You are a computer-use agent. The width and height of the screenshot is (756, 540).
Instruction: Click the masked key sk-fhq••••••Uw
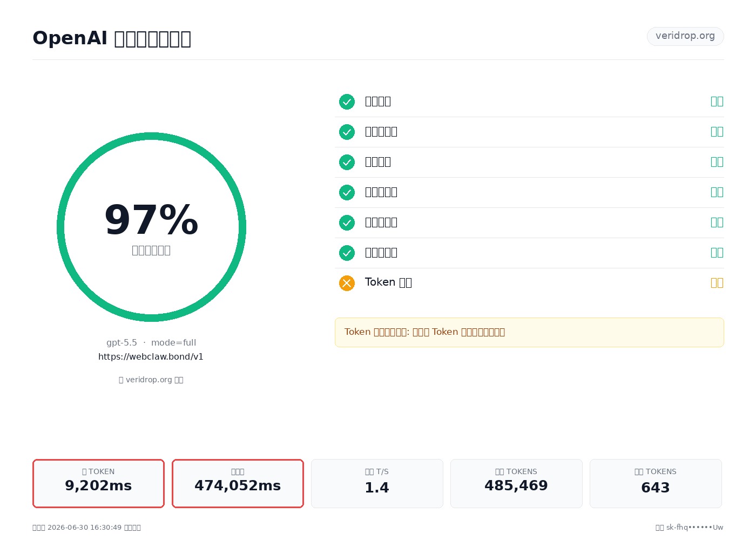694,528
